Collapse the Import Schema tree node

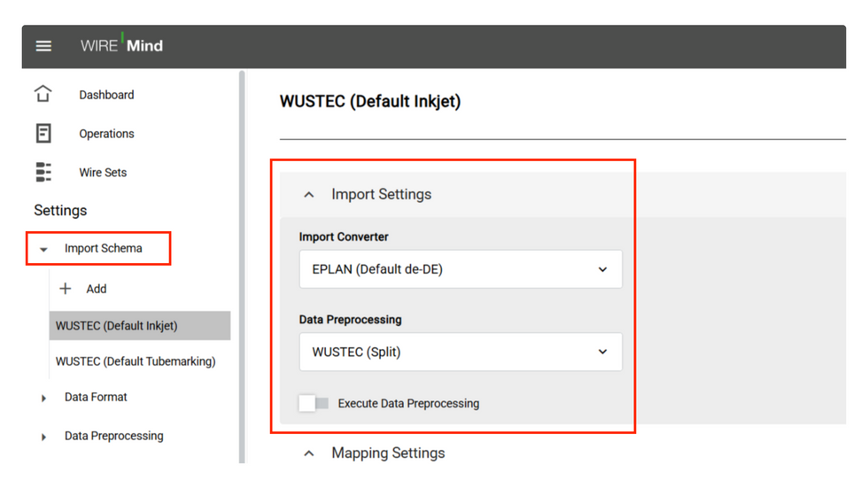(43, 250)
